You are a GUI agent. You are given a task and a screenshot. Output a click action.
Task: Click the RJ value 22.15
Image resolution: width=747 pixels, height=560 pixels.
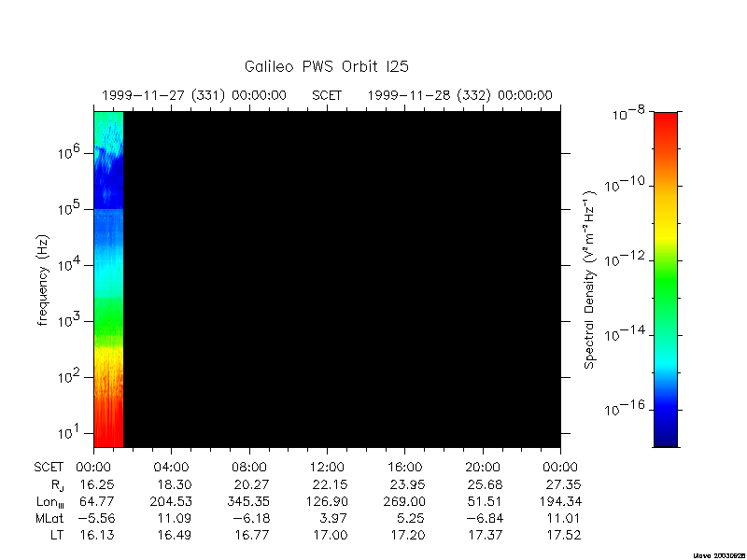click(x=331, y=484)
